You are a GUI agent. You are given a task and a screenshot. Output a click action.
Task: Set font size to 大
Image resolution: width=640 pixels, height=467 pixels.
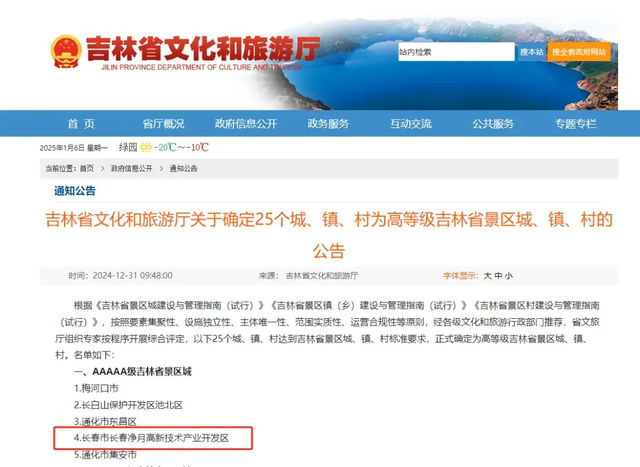tap(487, 276)
